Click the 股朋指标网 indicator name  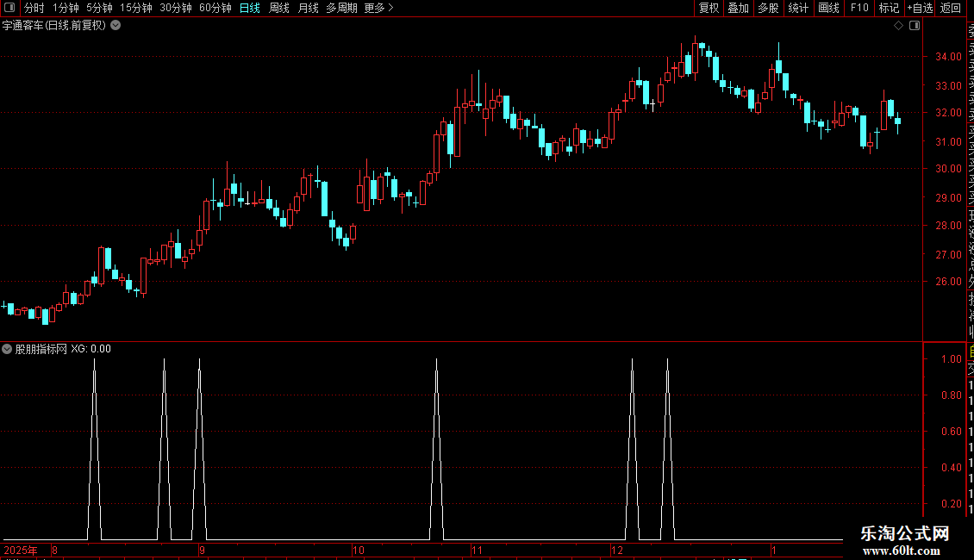41,349
